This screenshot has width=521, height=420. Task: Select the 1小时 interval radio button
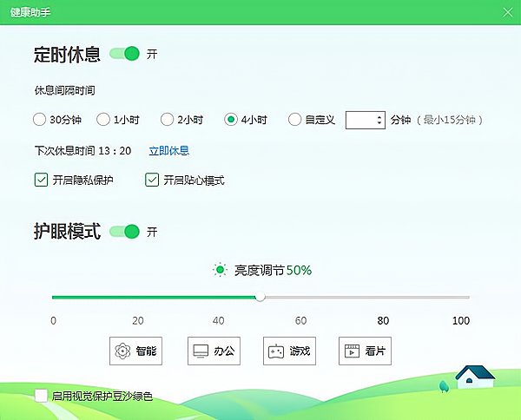tap(103, 119)
